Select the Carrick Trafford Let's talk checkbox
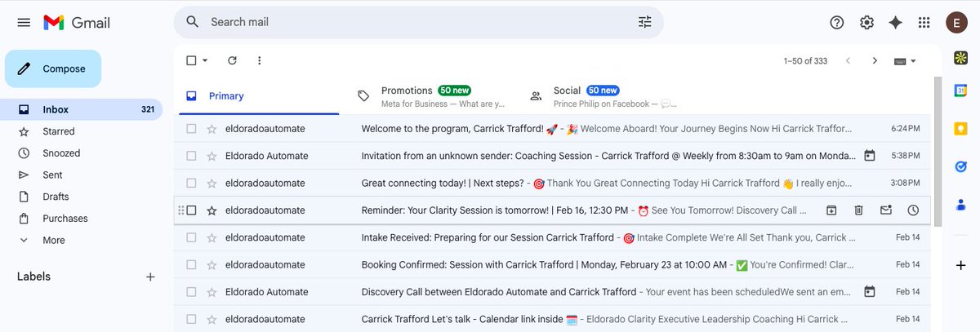980x332 pixels. (x=191, y=320)
